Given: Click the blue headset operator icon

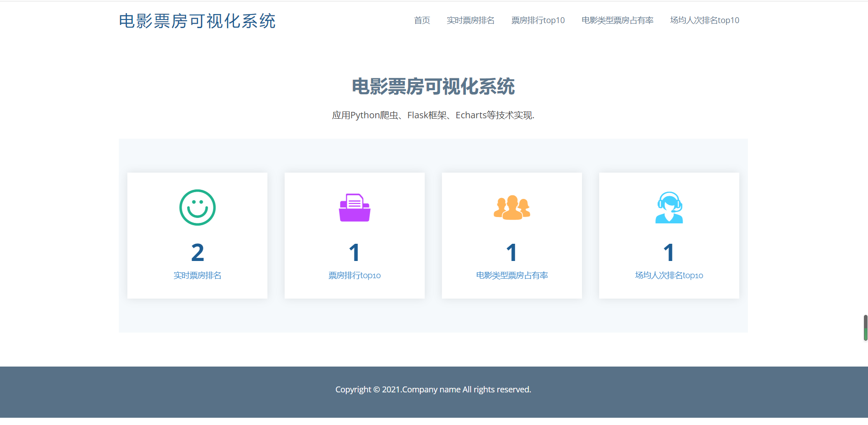Looking at the screenshot, I should (x=669, y=208).
